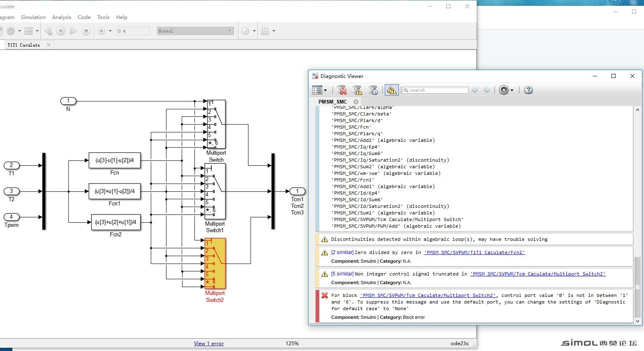Select the Multiport Switch block

click(x=216, y=124)
